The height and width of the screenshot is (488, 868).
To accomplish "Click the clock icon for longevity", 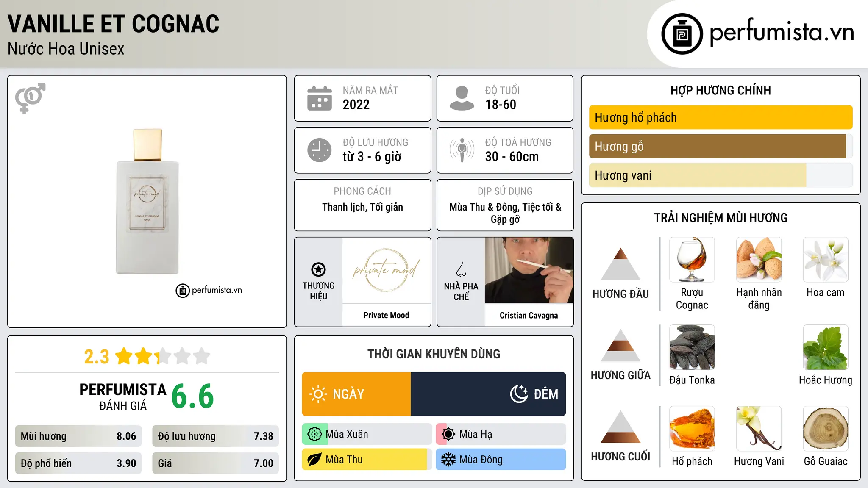I will click(320, 150).
